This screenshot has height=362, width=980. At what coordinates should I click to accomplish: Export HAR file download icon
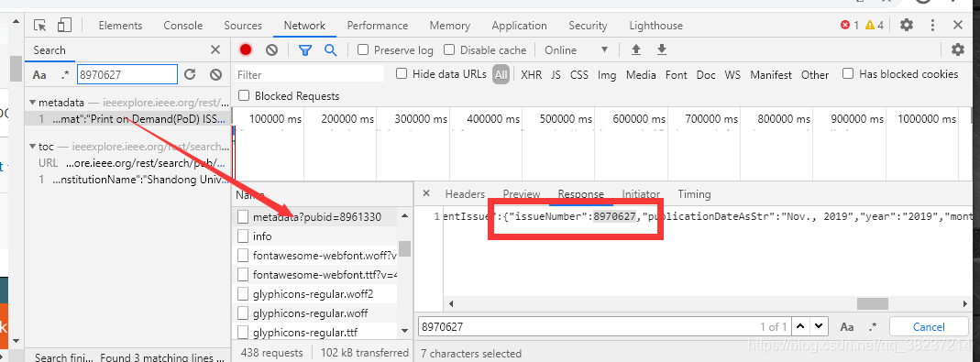tap(662, 50)
